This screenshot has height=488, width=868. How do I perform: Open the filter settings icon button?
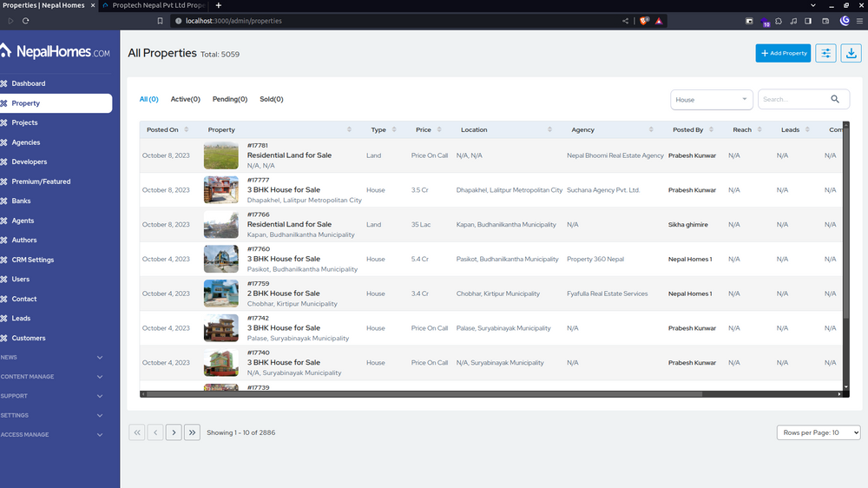[x=825, y=53]
